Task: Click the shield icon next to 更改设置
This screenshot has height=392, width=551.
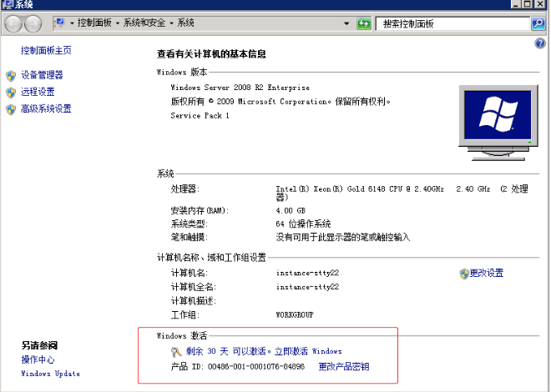Action: click(463, 274)
